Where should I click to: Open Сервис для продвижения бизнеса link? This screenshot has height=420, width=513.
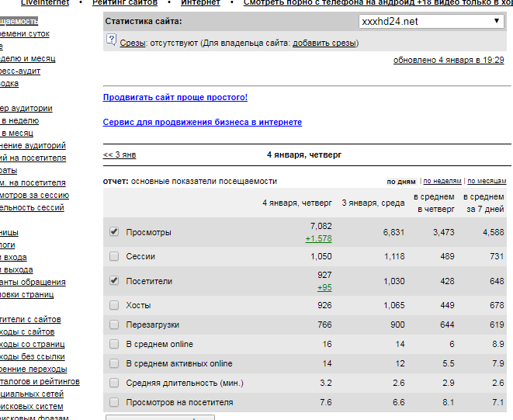pos(203,122)
